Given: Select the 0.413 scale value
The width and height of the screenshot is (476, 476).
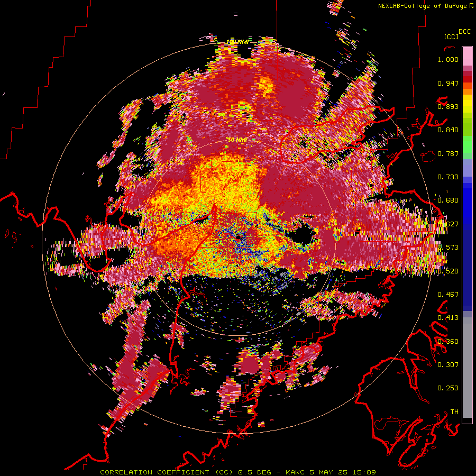Looking at the screenshot, I should [448, 318].
